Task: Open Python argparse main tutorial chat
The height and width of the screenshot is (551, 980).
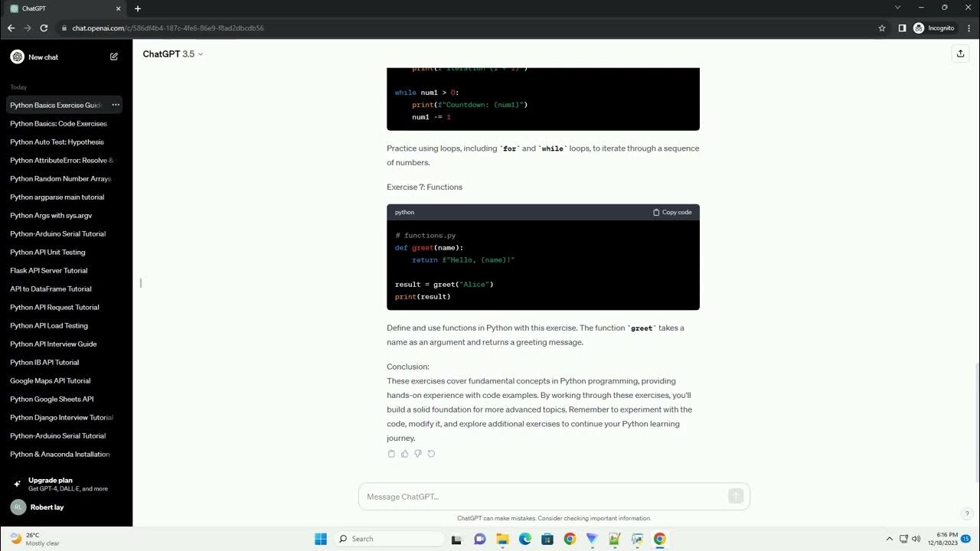Action: point(64,197)
